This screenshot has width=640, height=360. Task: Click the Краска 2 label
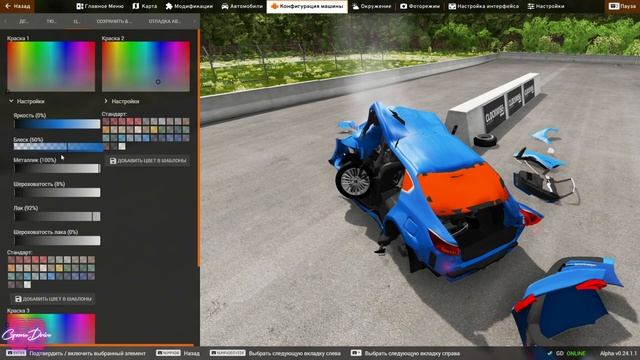pos(113,38)
